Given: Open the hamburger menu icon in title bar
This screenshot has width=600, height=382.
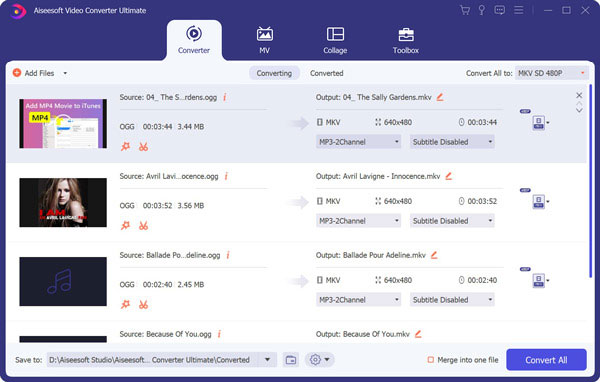Looking at the screenshot, I should (518, 10).
